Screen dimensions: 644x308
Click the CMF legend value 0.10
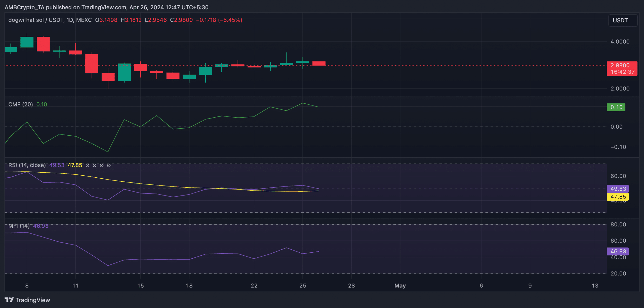(x=42, y=104)
